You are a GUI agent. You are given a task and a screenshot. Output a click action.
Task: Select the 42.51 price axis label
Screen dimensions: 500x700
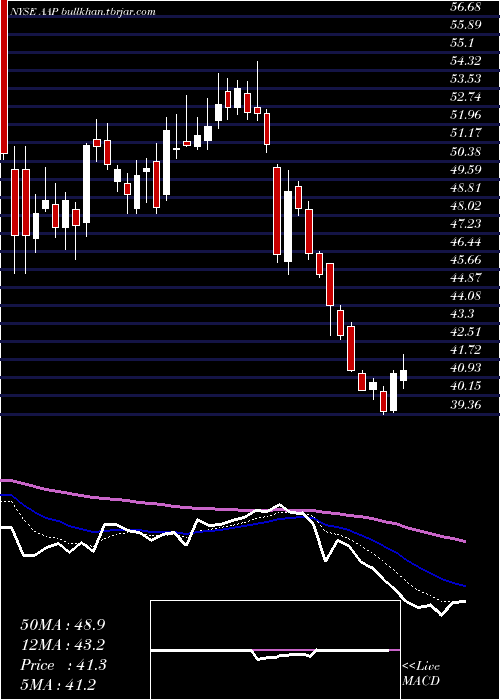465,332
